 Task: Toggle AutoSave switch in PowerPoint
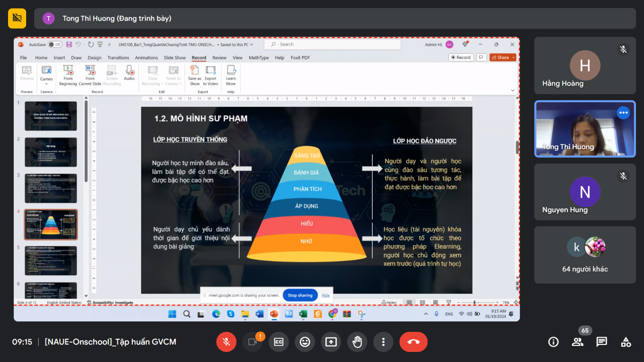[55, 45]
